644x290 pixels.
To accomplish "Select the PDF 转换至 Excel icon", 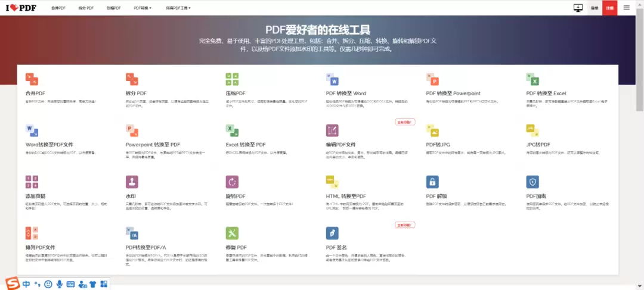I will (532, 79).
